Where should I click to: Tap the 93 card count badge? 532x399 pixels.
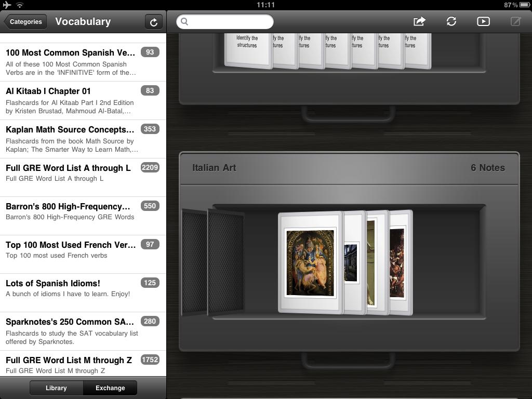click(x=150, y=52)
